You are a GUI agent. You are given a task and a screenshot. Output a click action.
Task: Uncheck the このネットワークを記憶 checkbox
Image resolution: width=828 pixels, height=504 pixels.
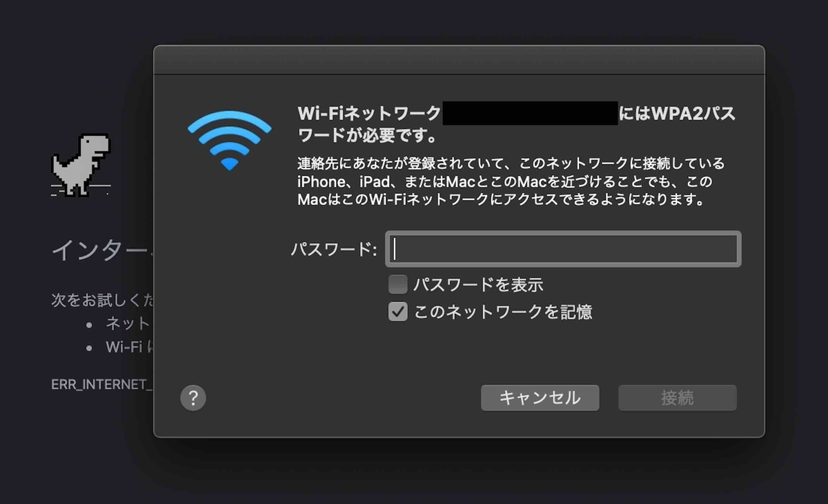(x=398, y=312)
